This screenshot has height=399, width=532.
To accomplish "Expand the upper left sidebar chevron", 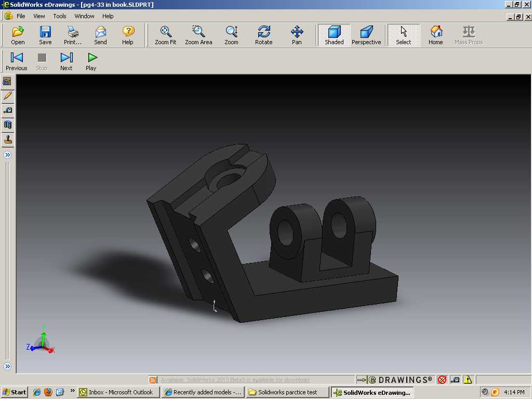I will (x=7, y=155).
